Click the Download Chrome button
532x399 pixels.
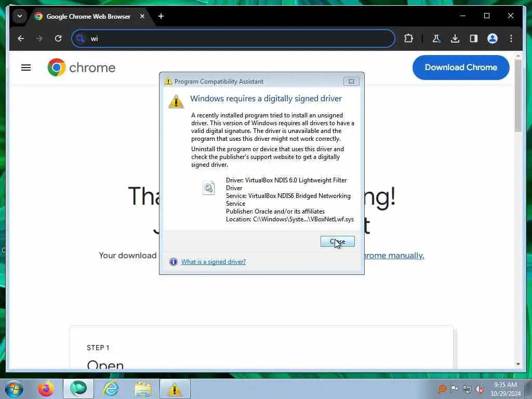[461, 68]
